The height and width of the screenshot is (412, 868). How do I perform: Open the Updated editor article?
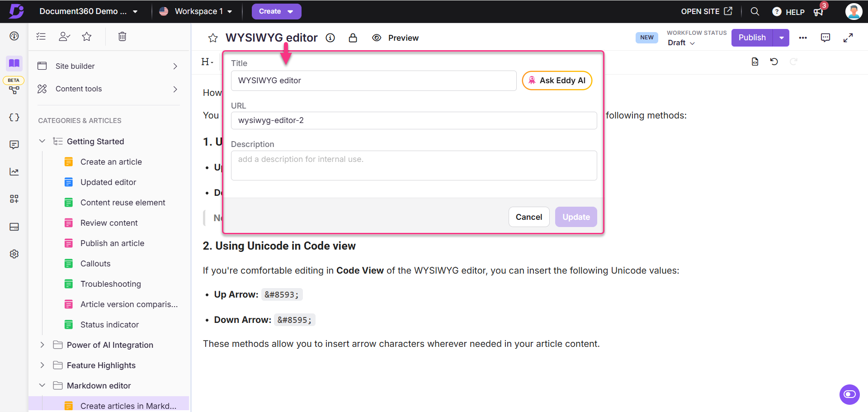tap(108, 182)
